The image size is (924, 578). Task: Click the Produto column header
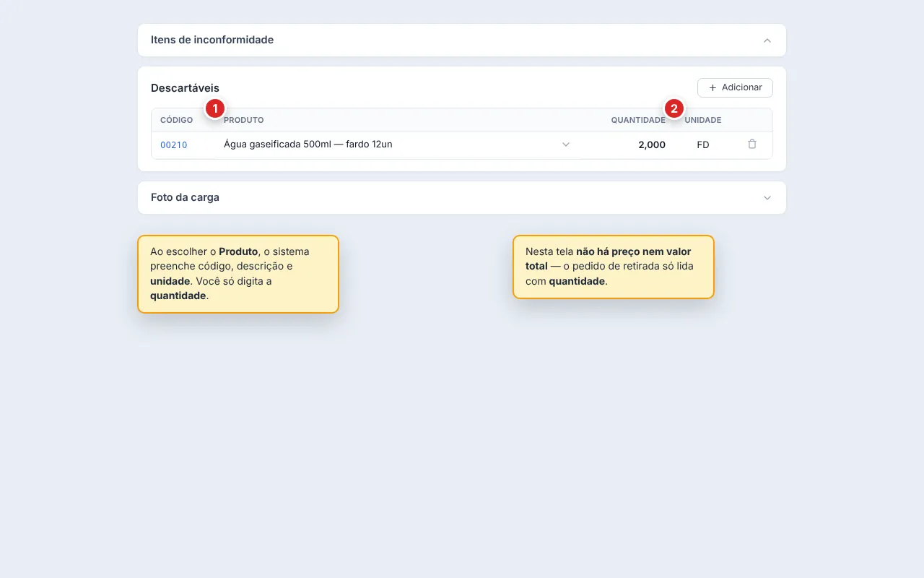(x=244, y=120)
